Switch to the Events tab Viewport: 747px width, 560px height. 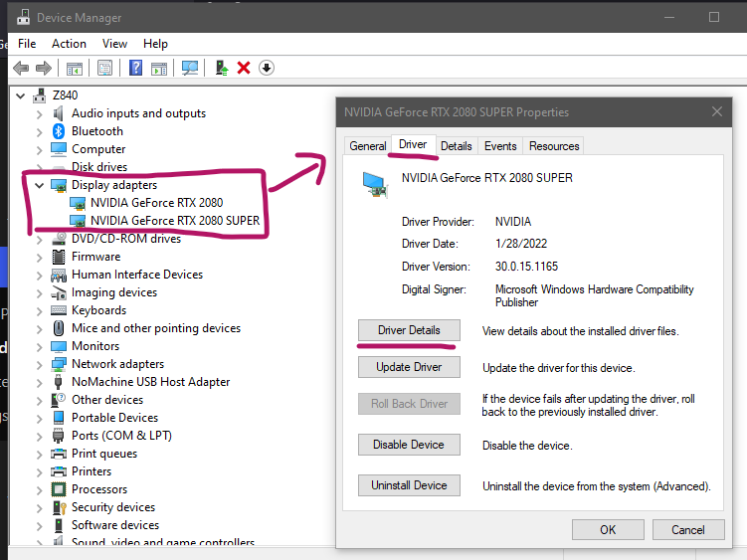499,146
